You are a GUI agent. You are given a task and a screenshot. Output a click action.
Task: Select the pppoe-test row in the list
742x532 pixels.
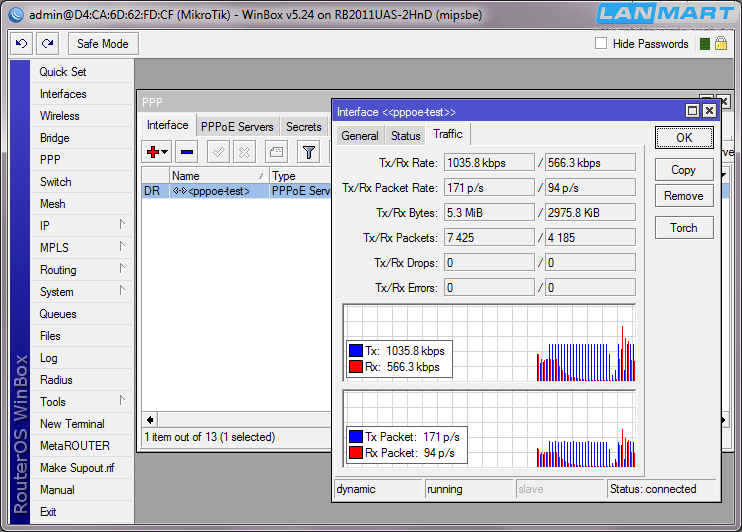pyautogui.click(x=236, y=191)
